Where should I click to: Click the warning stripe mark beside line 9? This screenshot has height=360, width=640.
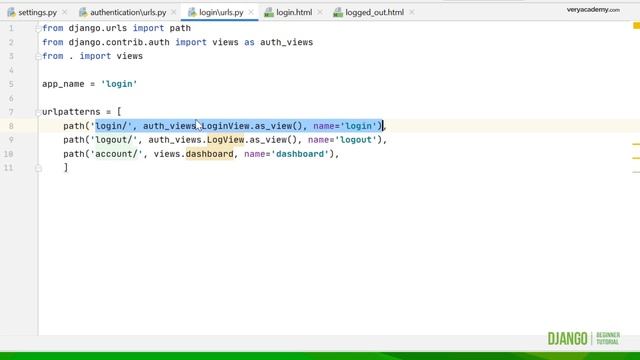coord(636,144)
